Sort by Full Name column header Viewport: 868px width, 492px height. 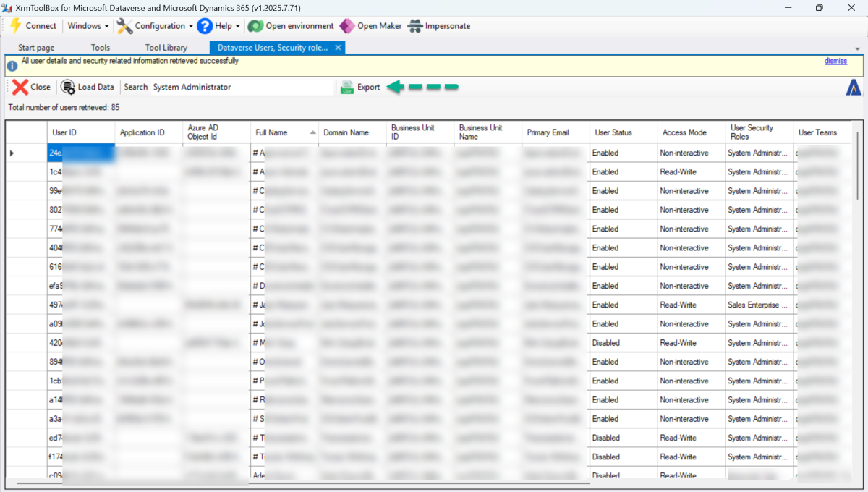pyautogui.click(x=284, y=132)
